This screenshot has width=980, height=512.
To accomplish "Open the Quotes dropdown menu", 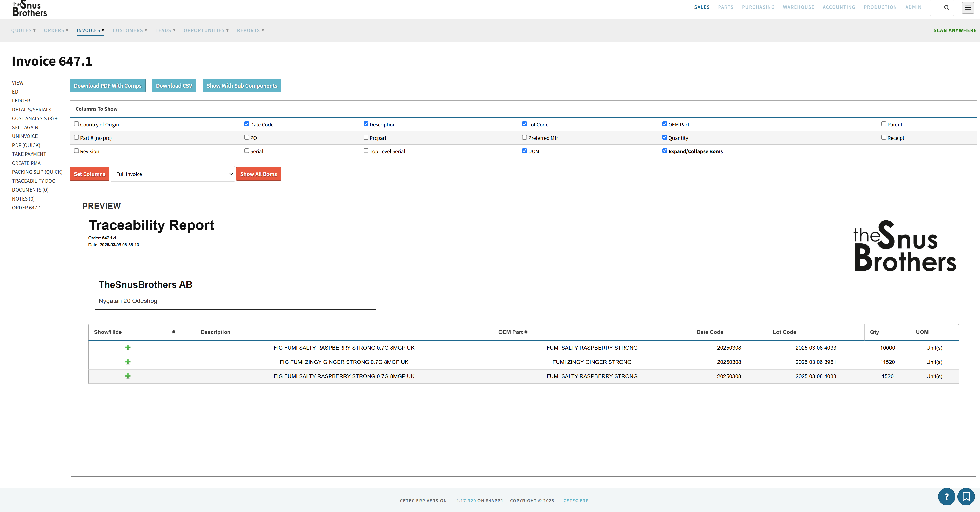I will pos(24,30).
